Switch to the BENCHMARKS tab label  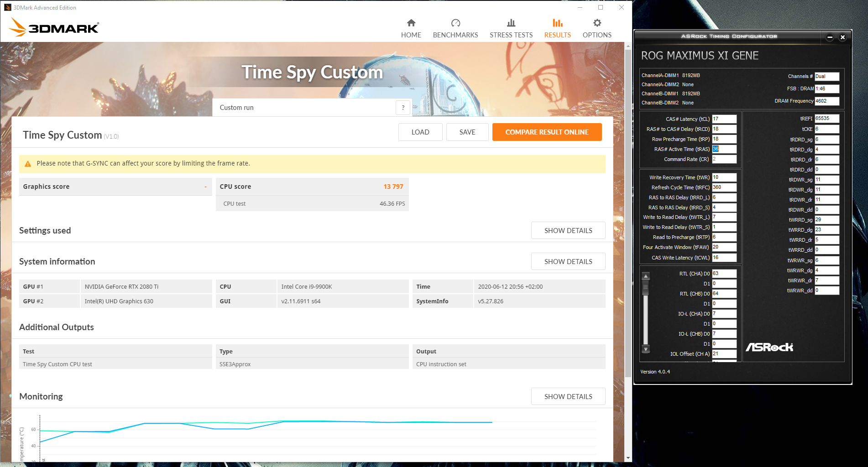(x=455, y=35)
